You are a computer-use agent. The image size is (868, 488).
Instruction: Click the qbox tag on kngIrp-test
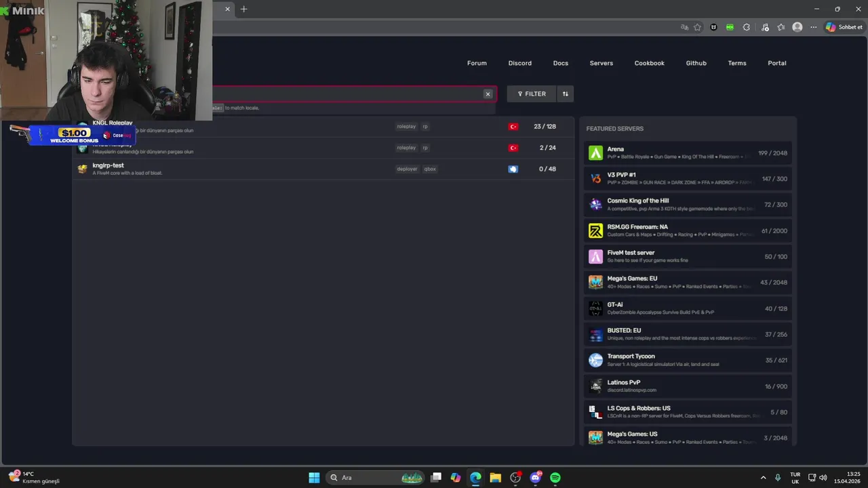point(430,169)
